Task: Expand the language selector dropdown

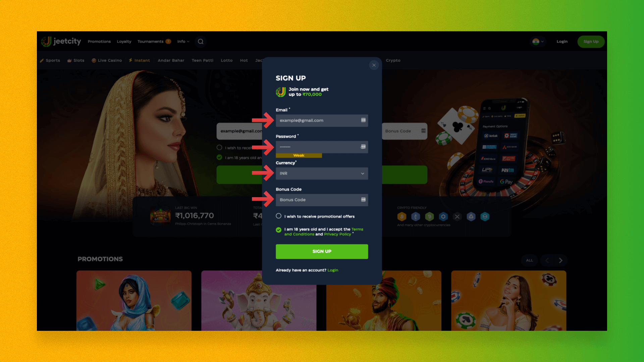Action: 539,41
